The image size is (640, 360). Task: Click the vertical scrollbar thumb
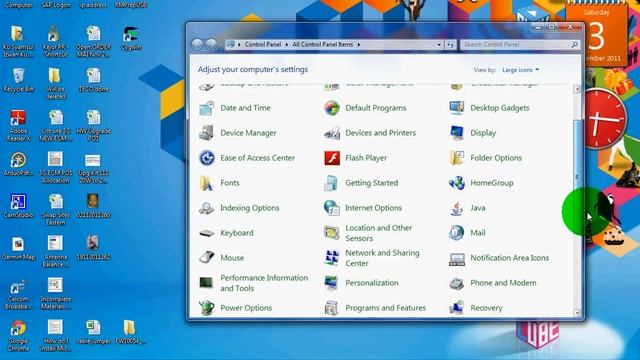[577, 177]
